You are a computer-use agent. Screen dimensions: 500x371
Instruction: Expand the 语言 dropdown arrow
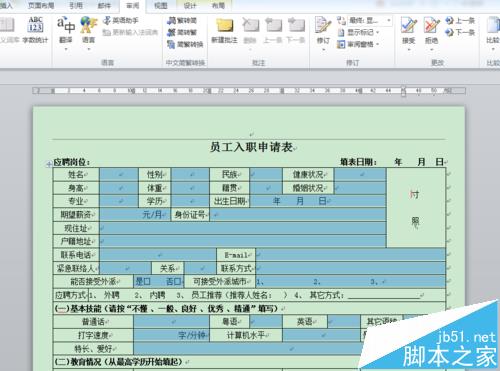coord(88,49)
